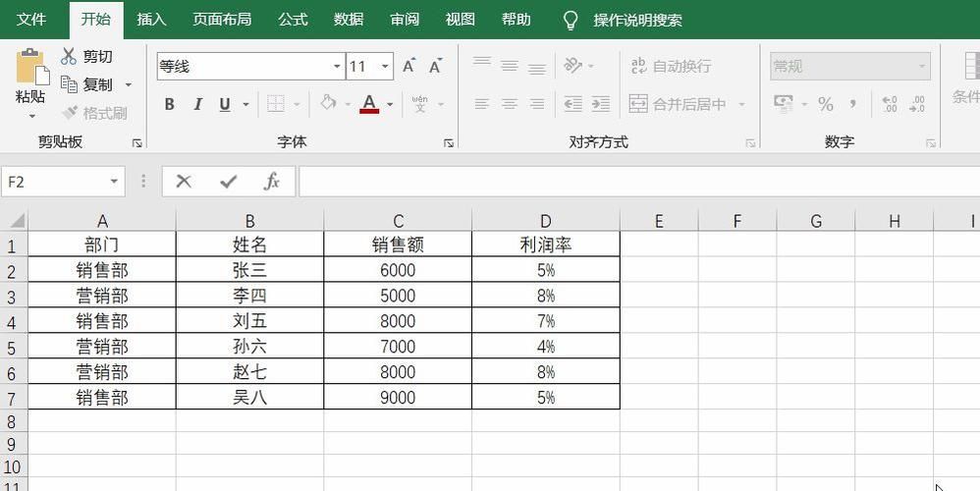The height and width of the screenshot is (491, 980).
Task: Increase decimal places
Action: click(x=890, y=104)
